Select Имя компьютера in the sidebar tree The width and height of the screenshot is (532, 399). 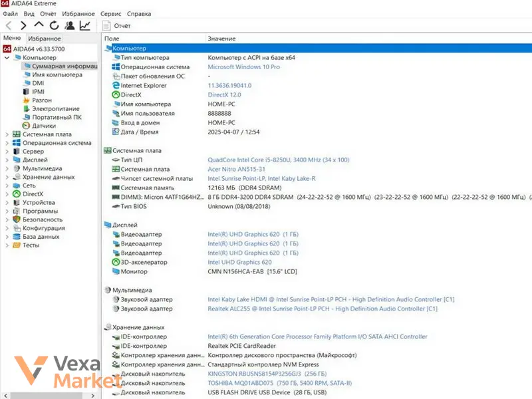57,74
